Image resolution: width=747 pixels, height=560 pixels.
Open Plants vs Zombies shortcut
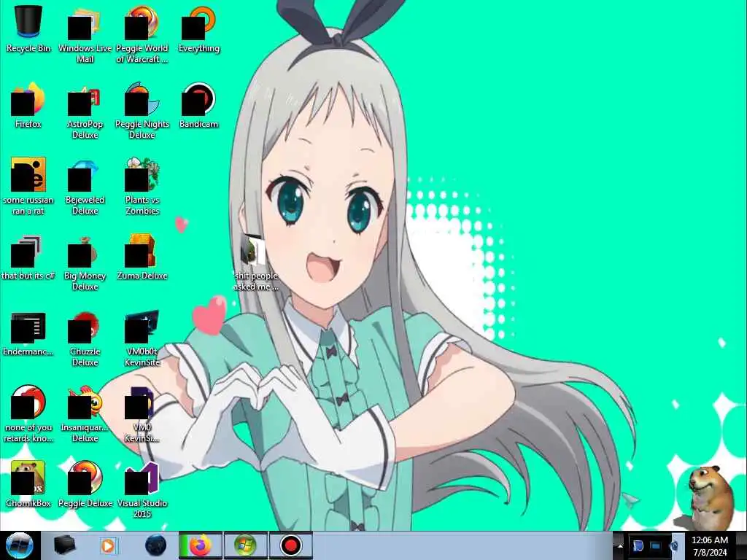click(x=142, y=187)
